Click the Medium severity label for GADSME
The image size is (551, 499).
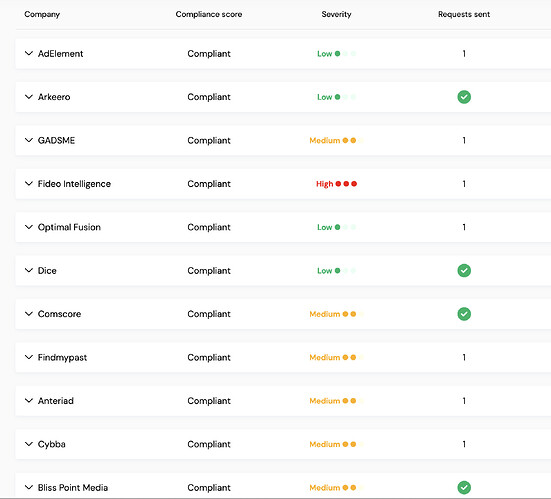pos(325,141)
